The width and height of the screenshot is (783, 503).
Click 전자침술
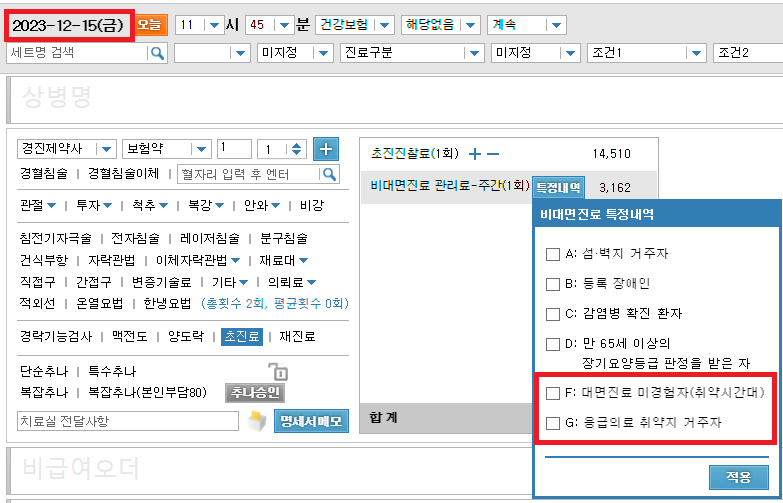(x=135, y=238)
